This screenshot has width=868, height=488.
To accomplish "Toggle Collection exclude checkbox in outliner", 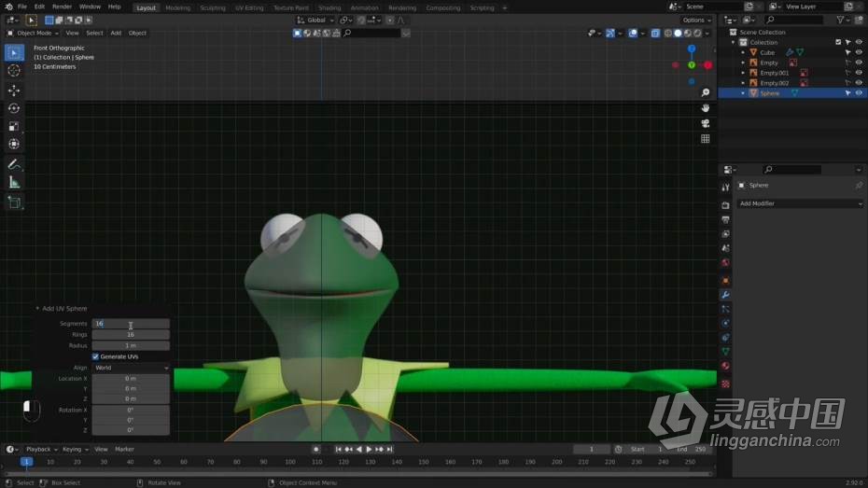I will pos(838,42).
